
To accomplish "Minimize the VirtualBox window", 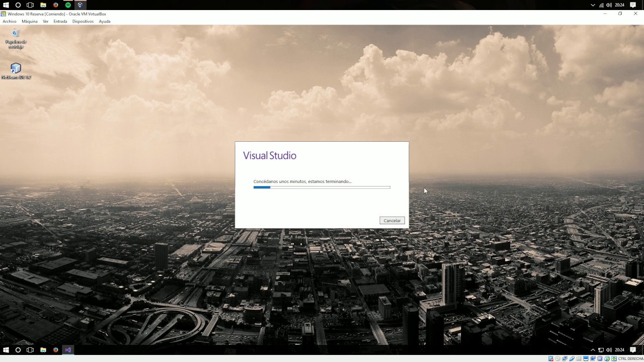I will pyautogui.click(x=605, y=14).
